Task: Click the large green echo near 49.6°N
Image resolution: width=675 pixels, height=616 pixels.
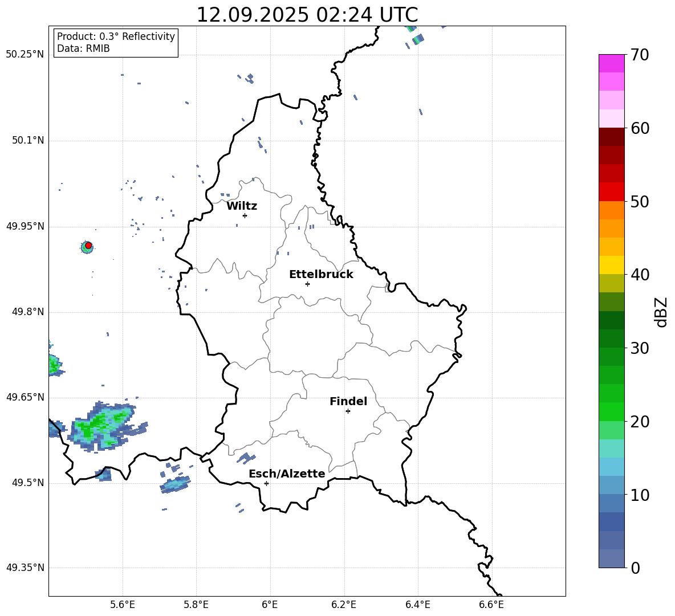Action: (103, 426)
